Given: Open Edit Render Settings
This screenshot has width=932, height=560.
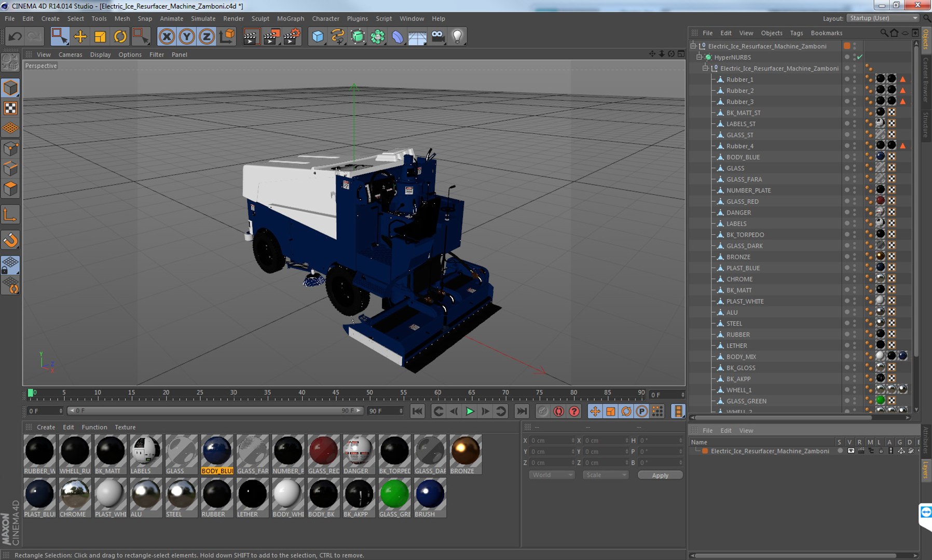Looking at the screenshot, I should 292,36.
